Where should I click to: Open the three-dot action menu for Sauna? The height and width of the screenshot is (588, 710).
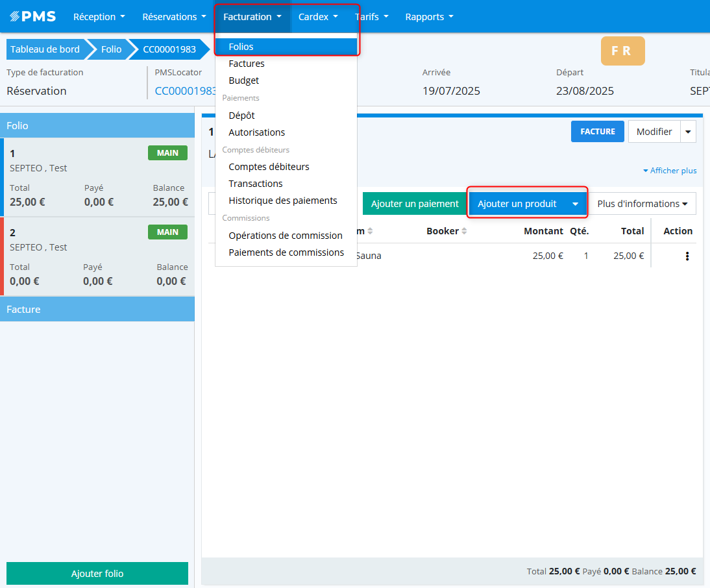point(687,256)
